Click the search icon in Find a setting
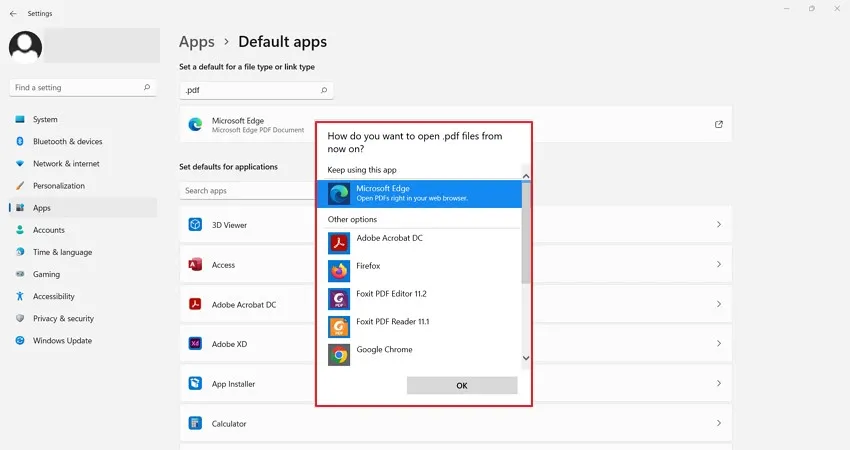The height and width of the screenshot is (450, 850). [147, 87]
